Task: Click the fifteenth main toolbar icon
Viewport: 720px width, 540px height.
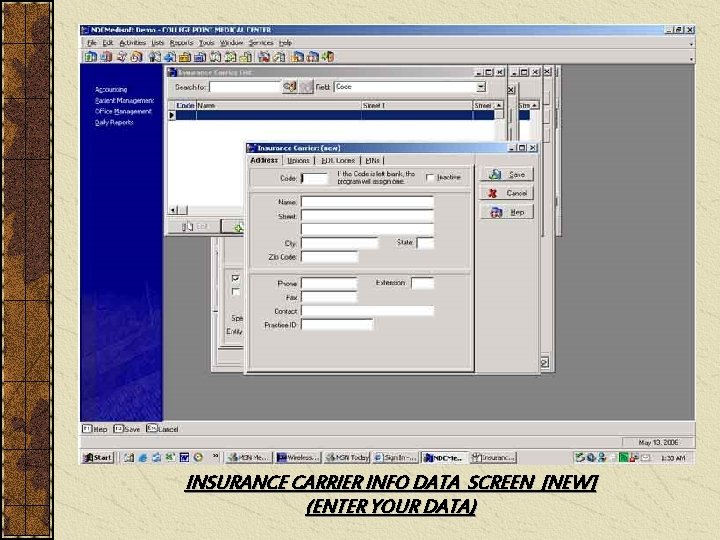Action: pyautogui.click(x=313, y=56)
